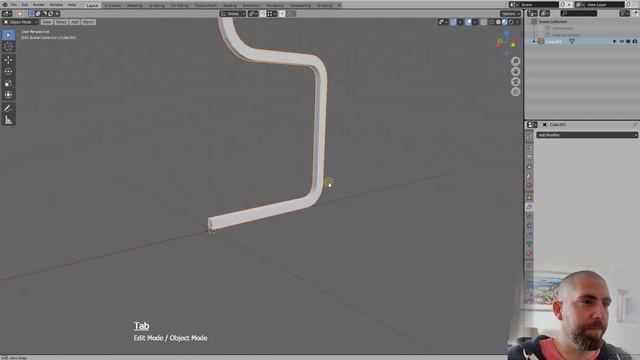Open the Help menu
Screen dimensions: 640x360
(x=72, y=4)
